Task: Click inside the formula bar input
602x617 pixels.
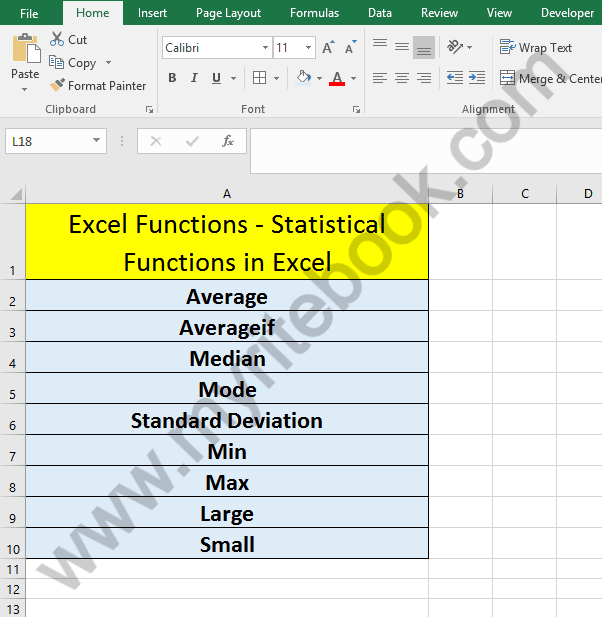Action: coord(427,151)
